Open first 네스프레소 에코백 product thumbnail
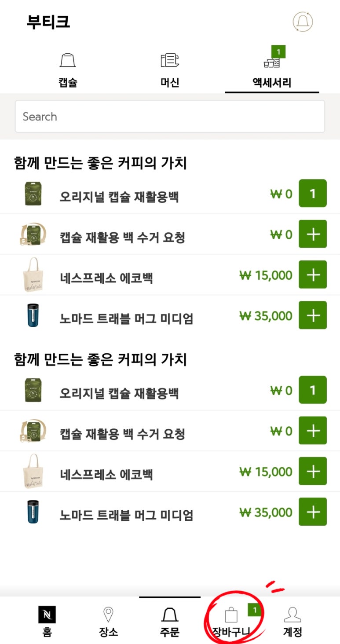 (x=33, y=275)
